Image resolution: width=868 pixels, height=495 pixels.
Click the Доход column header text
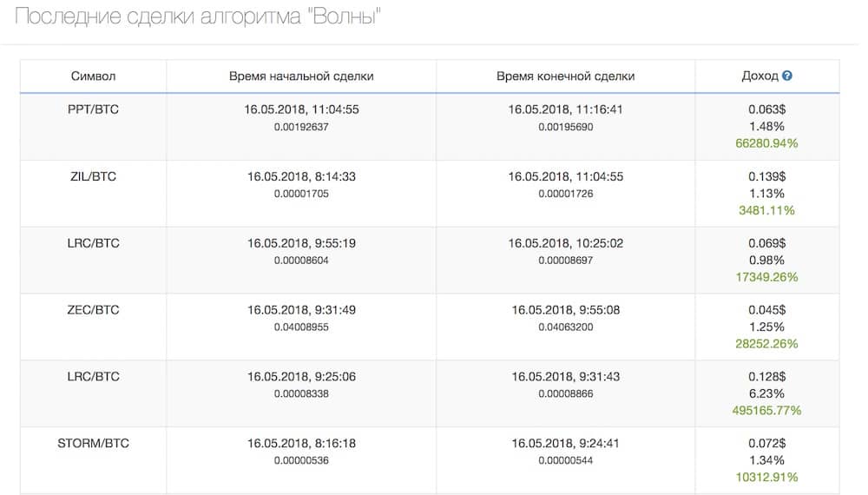pyautogui.click(x=759, y=76)
